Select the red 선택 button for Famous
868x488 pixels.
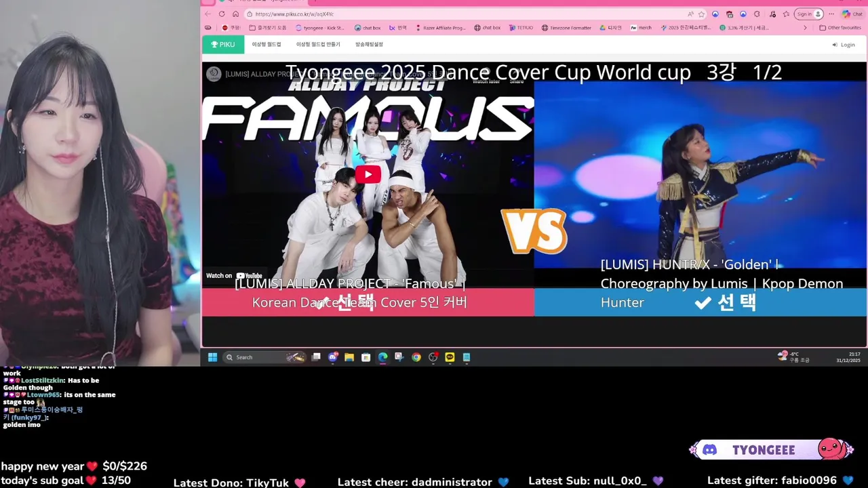pos(368,302)
